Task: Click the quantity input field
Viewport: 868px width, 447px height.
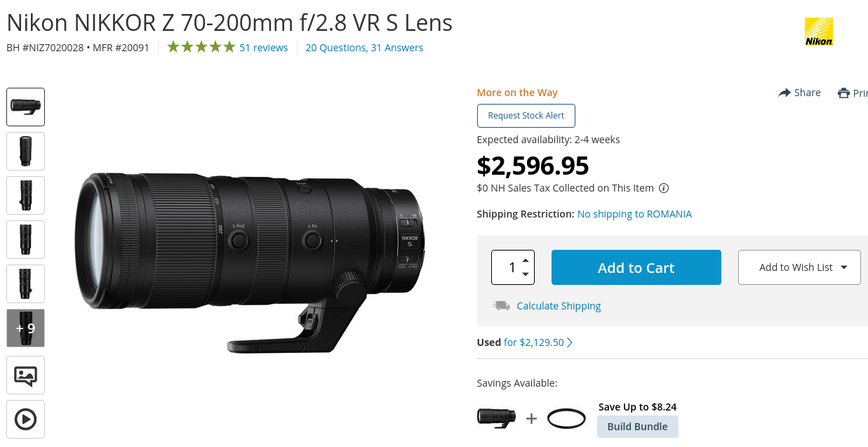Action: [507, 267]
